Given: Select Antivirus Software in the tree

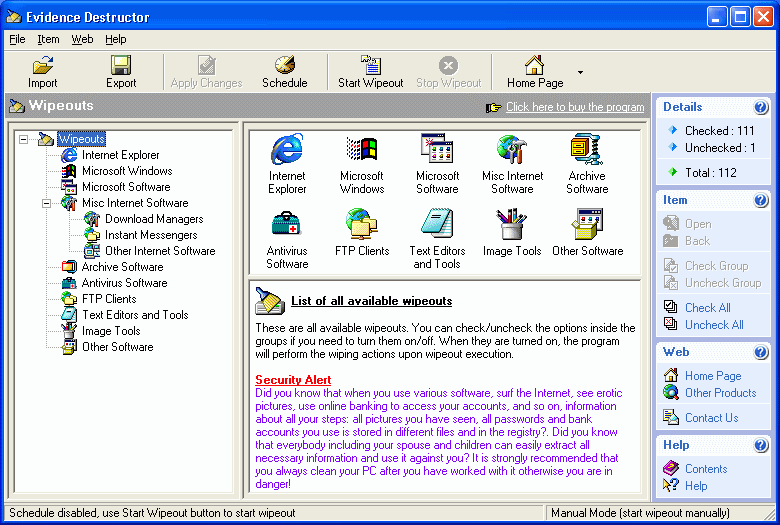Looking at the screenshot, I should [124, 283].
